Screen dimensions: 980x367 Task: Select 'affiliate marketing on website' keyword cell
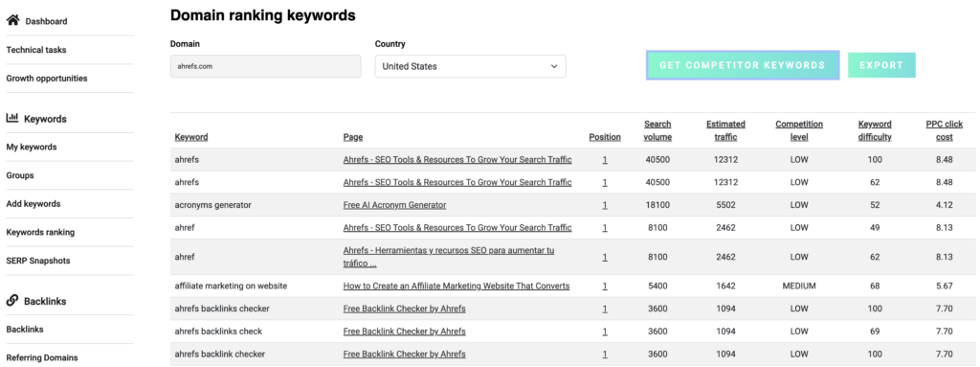[x=231, y=286]
